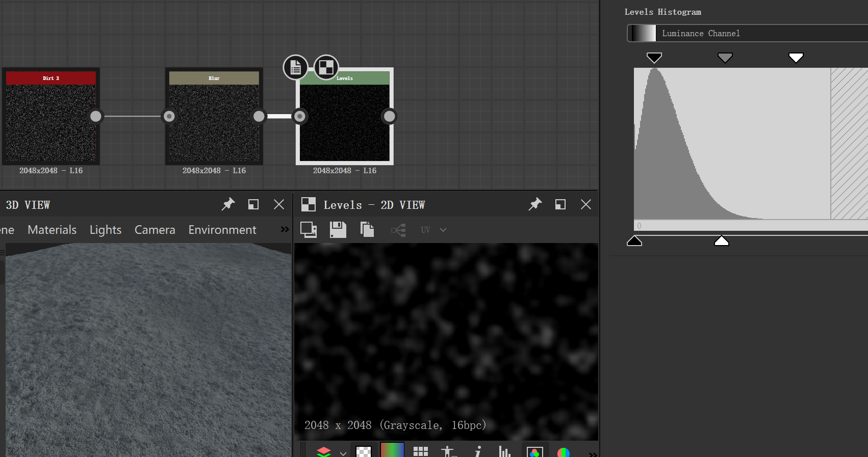Click the input gamma midpoint handle
868x457 pixels.
click(725, 58)
